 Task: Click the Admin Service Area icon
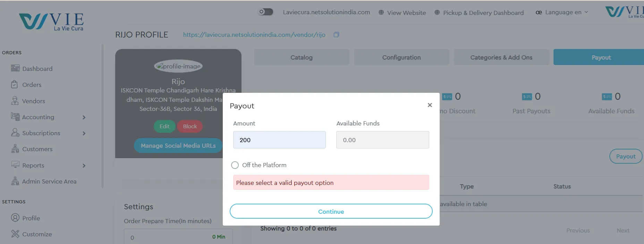tap(15, 181)
